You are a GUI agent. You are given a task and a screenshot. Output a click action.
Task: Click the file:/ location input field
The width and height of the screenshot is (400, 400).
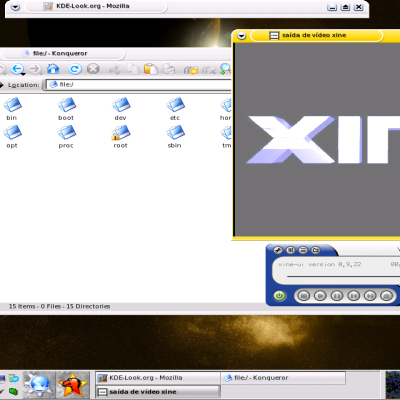[139, 85]
